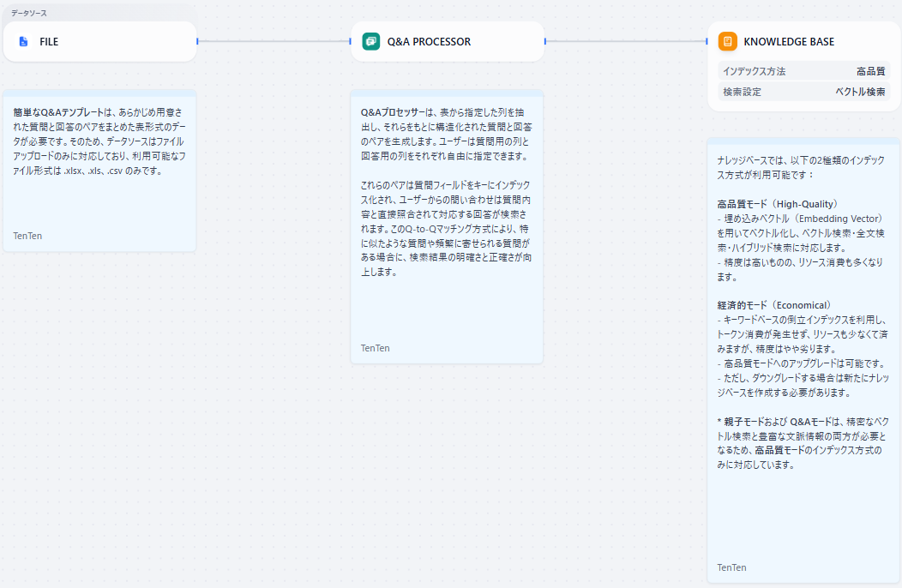Image resolution: width=902 pixels, height=588 pixels.
Task: Click the FILE node's right output handle
Action: coord(197,41)
